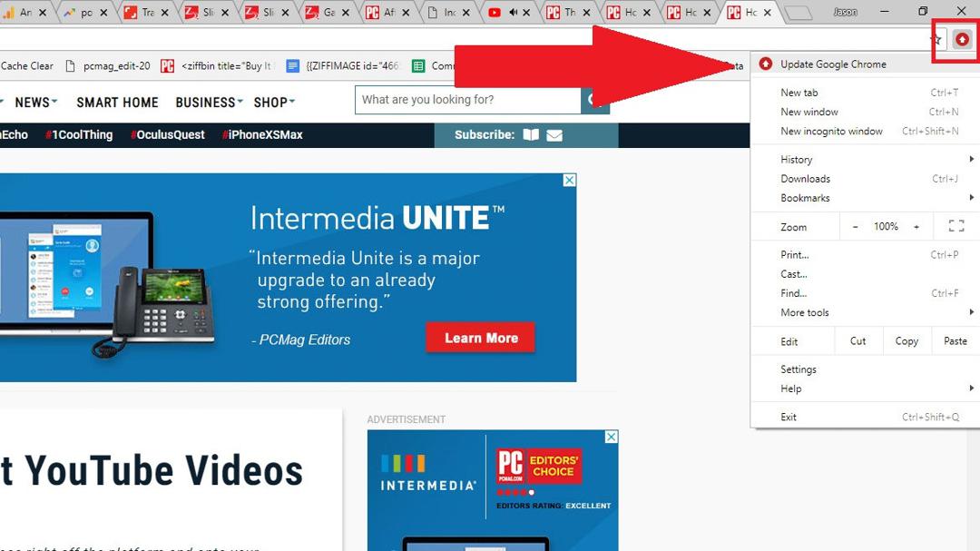Click the Chrome update menu icon
This screenshot has width=980, height=551.
coord(962,39)
